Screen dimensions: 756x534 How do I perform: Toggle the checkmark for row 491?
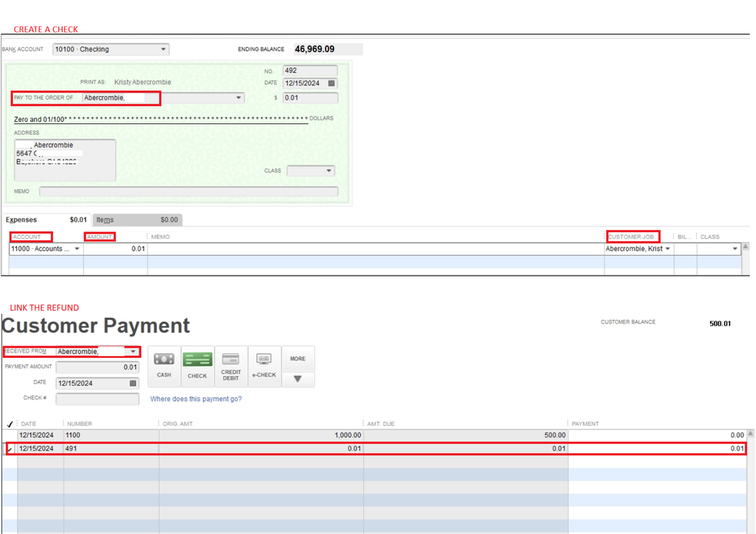(x=10, y=449)
